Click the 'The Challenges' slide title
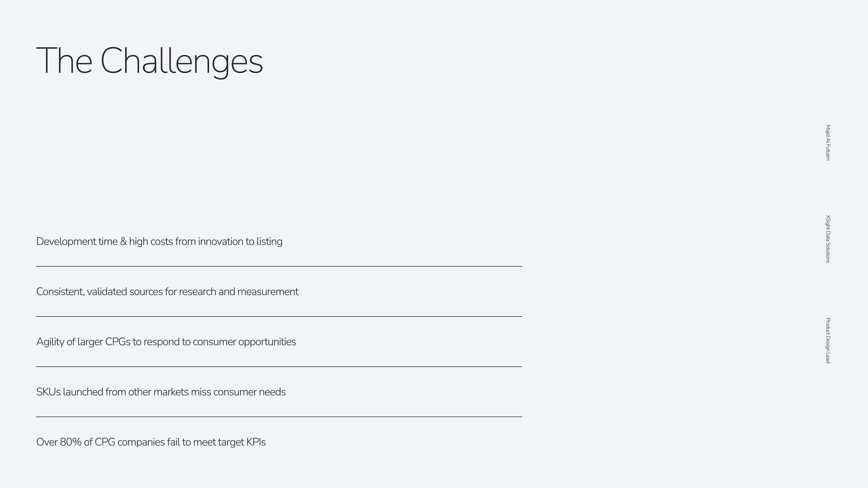The image size is (868, 488). click(x=149, y=61)
